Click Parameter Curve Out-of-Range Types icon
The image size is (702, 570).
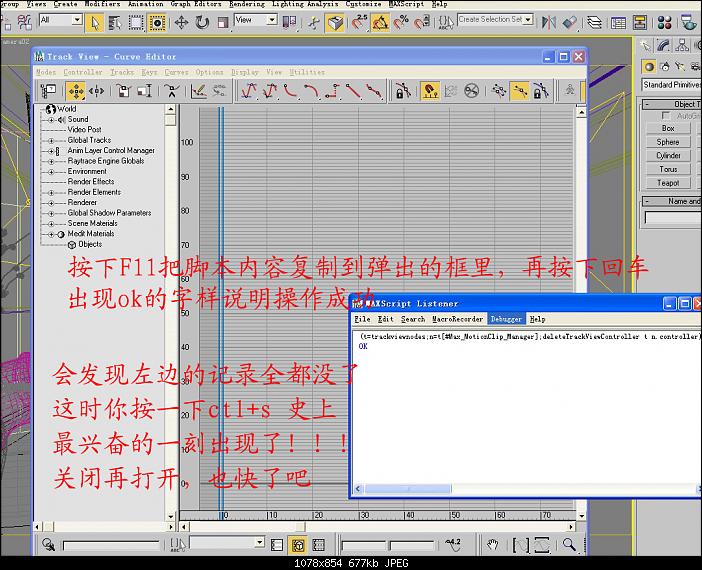click(x=450, y=91)
